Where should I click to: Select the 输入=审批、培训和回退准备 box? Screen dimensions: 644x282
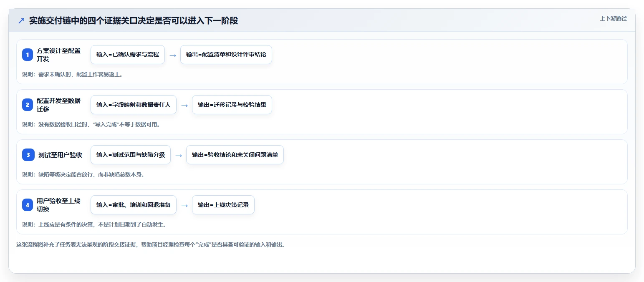(134, 205)
